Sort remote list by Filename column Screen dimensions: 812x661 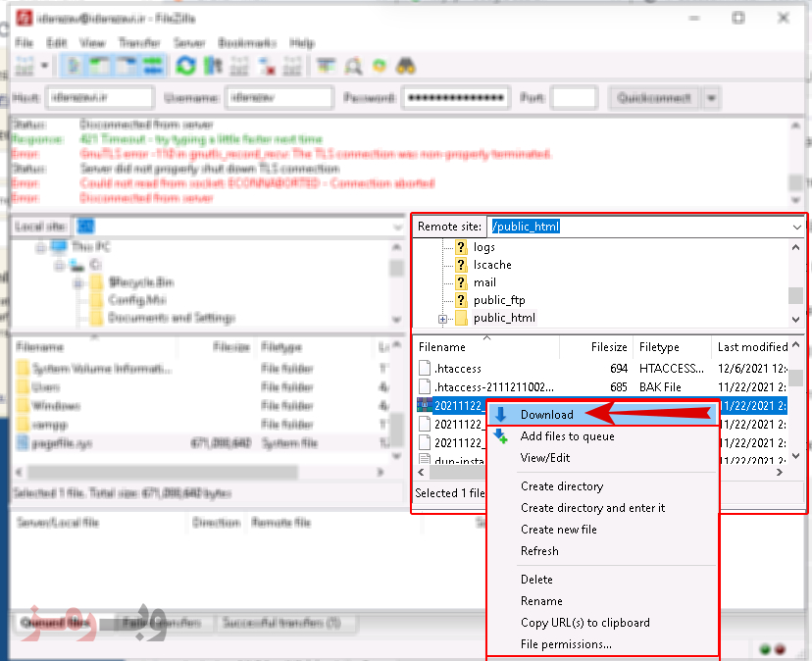coord(486,346)
